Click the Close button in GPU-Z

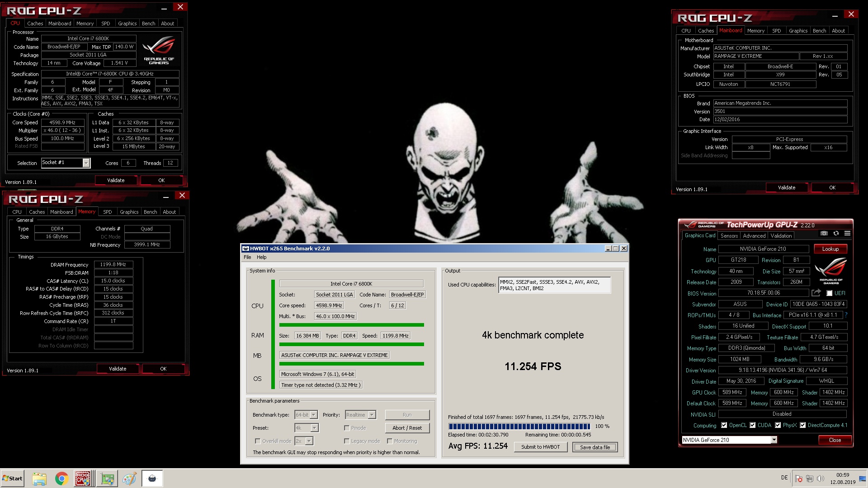click(835, 440)
